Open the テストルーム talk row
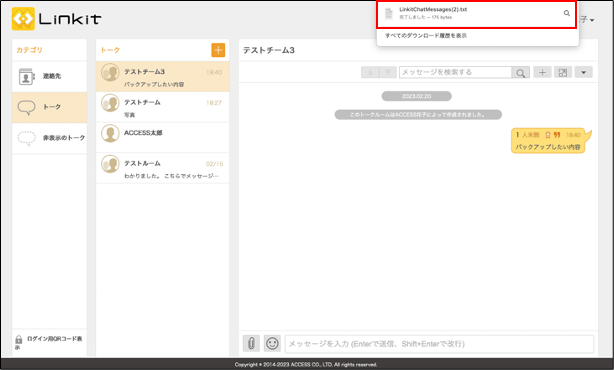This screenshot has height=370, width=614. coord(163,168)
